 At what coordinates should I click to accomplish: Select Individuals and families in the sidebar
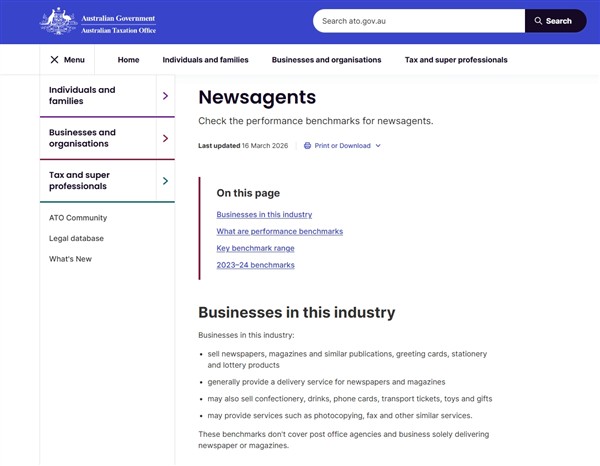pos(82,95)
